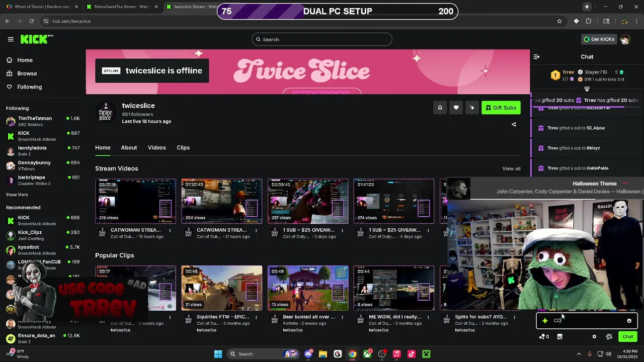Image resolution: width=644 pixels, height=362 pixels.
Task: Switch to the Clips tab
Action: (x=183, y=147)
